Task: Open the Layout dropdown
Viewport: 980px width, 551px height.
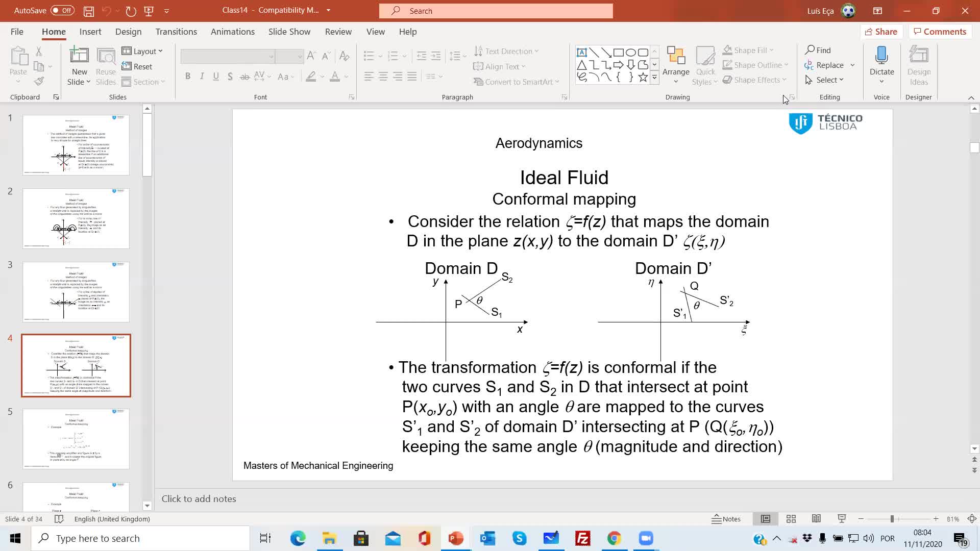Action: 142,51
